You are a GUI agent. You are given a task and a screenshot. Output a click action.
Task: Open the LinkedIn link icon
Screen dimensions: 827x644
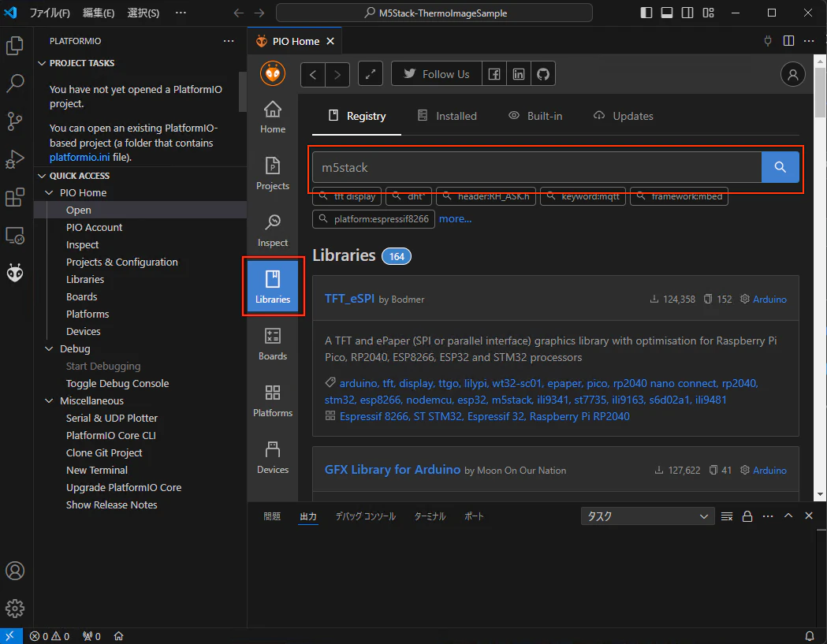[519, 74]
